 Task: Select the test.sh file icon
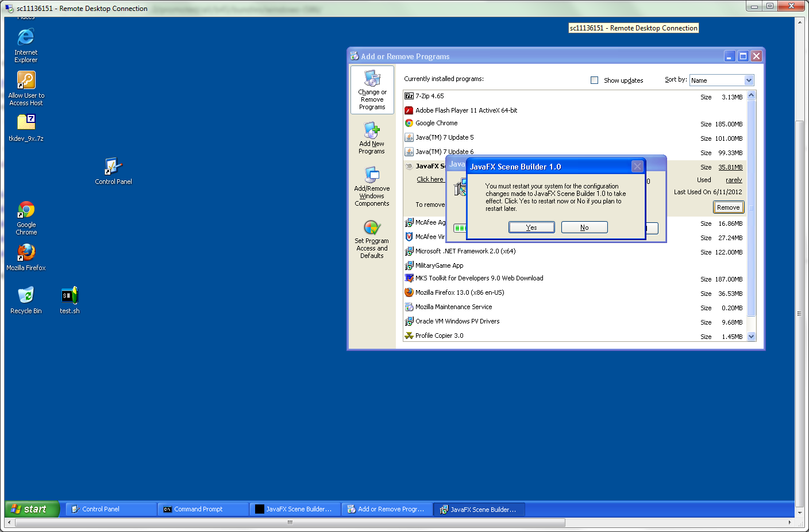pyautogui.click(x=70, y=296)
